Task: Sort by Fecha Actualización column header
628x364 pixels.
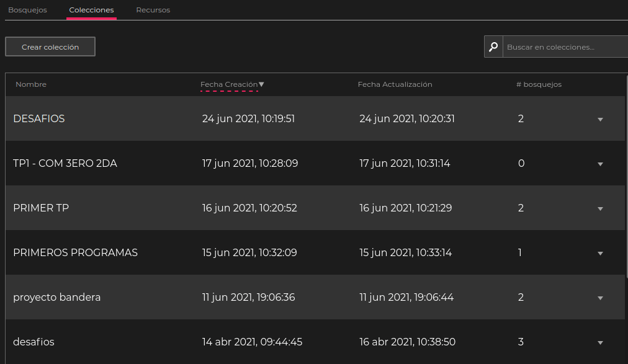Action: (x=395, y=84)
